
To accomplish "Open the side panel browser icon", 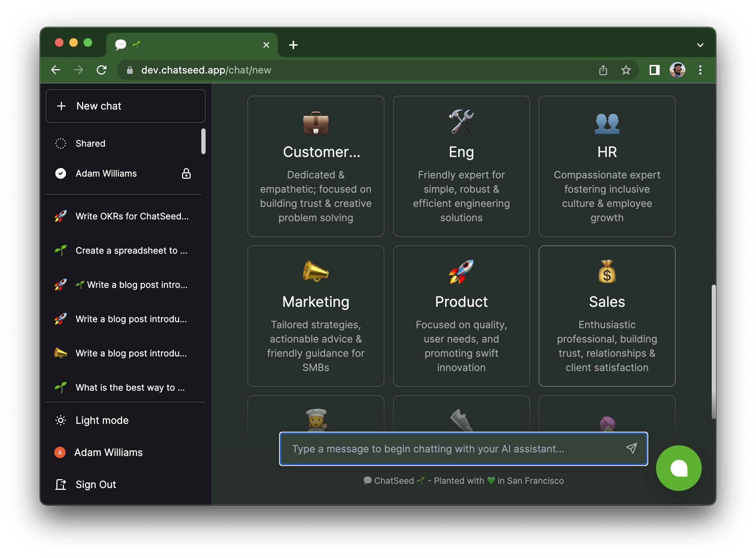I will 654,70.
